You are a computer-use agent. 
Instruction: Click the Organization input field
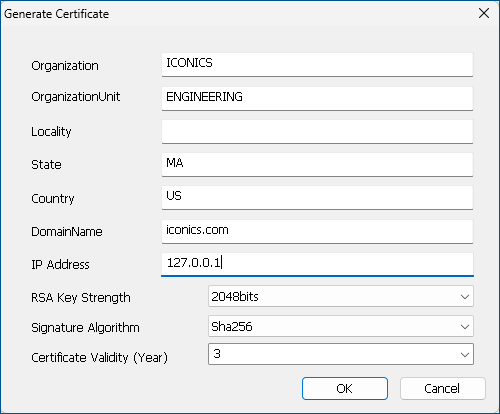point(317,65)
